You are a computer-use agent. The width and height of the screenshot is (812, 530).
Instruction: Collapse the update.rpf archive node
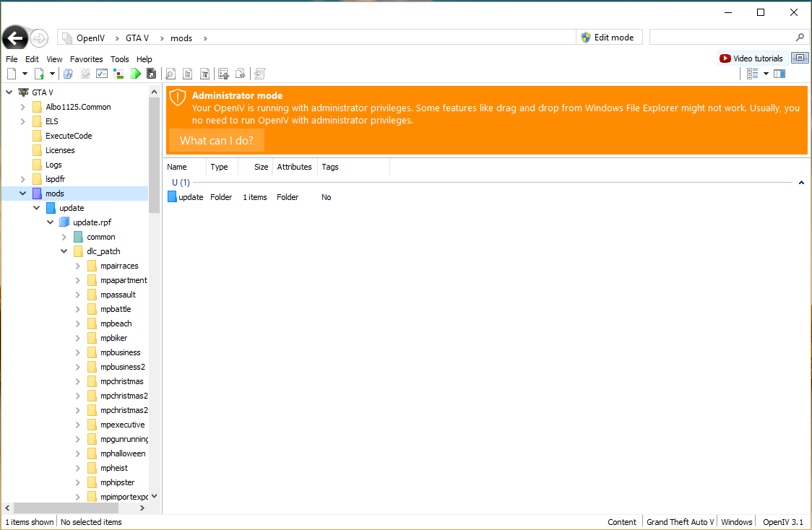coord(51,222)
